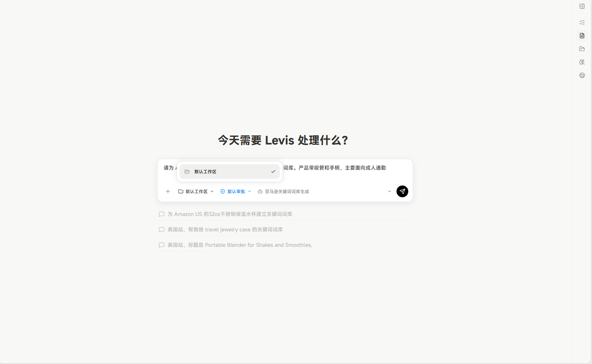Screen dimensions: 592x364
Task: Click the plus attachment icon
Action: [168, 191]
